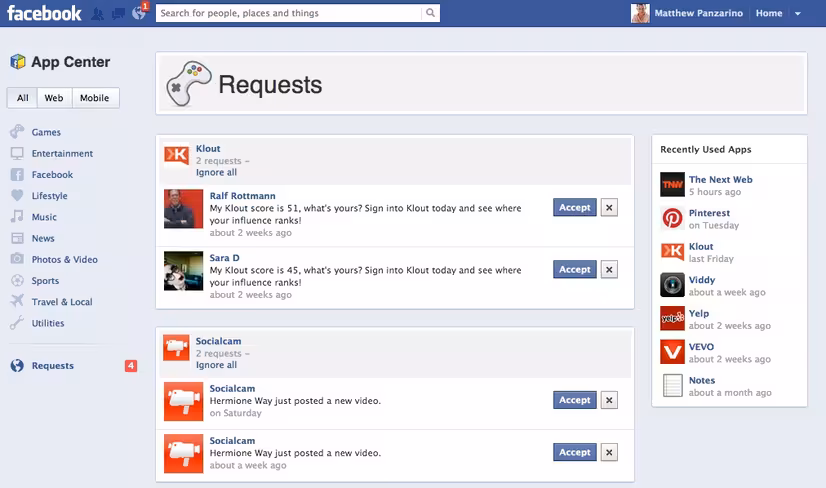Open Sara D's profile link
826x488 pixels.
point(224,258)
